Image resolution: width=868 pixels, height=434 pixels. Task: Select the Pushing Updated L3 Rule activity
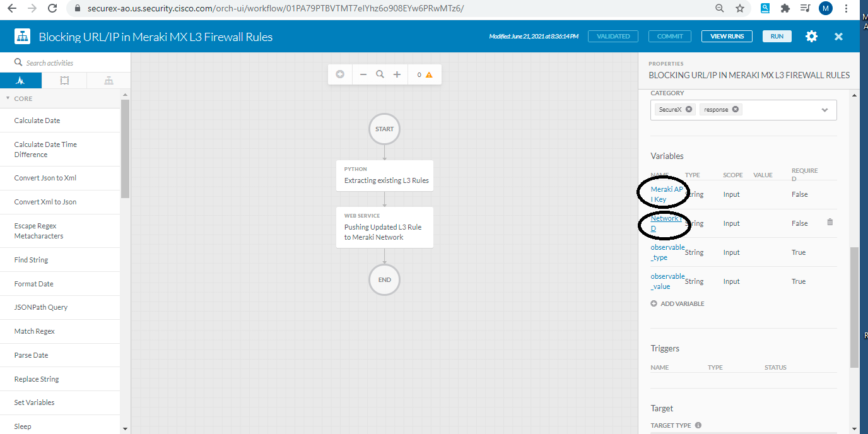coord(385,227)
